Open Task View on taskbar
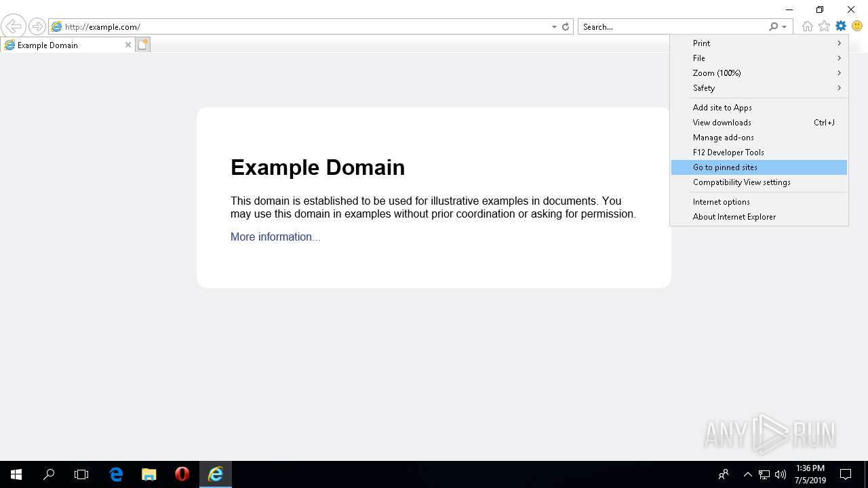 click(x=81, y=474)
